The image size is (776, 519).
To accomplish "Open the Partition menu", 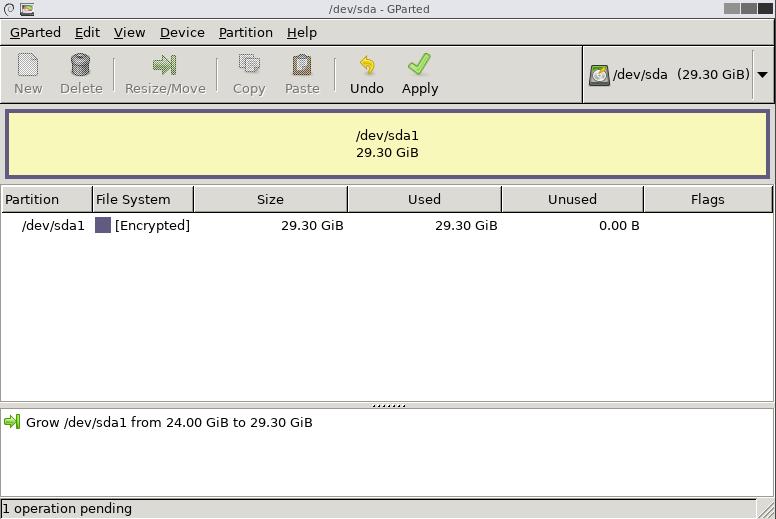I will 245,33.
